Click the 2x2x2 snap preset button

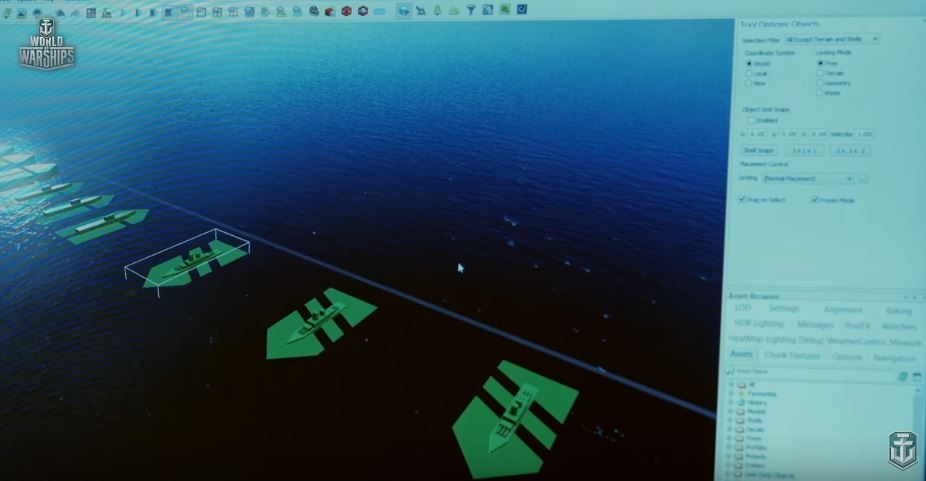(x=850, y=151)
